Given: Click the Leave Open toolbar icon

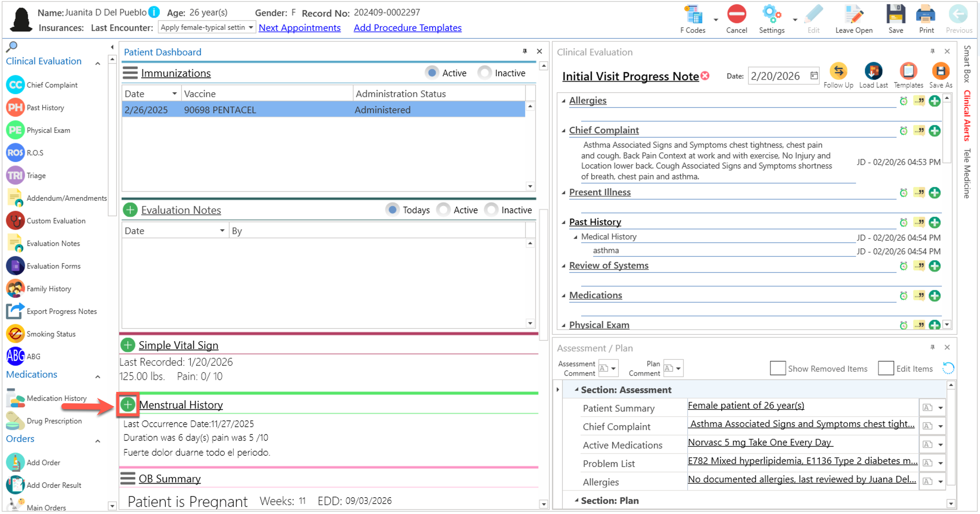Looking at the screenshot, I should point(855,15).
